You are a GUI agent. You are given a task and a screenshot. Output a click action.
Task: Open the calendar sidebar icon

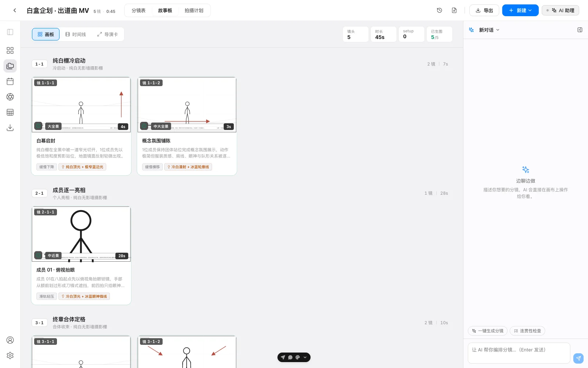[10, 81]
